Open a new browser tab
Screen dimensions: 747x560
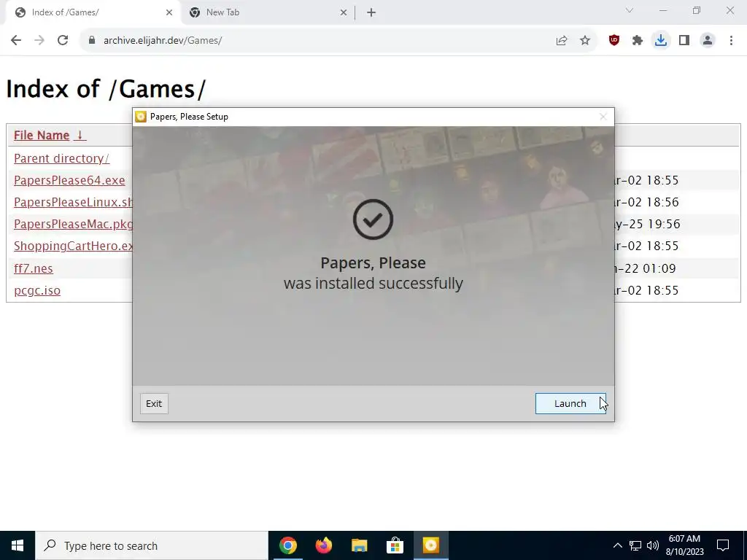pos(371,13)
